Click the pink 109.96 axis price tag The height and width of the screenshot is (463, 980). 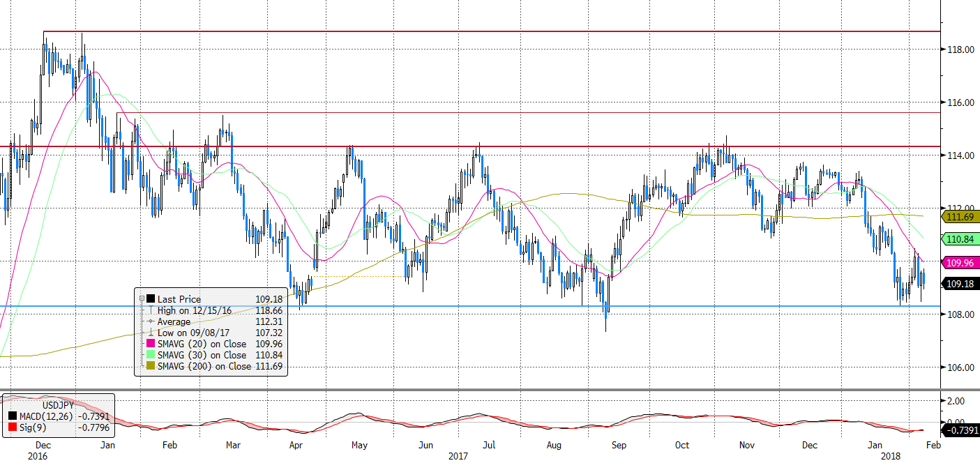click(961, 263)
